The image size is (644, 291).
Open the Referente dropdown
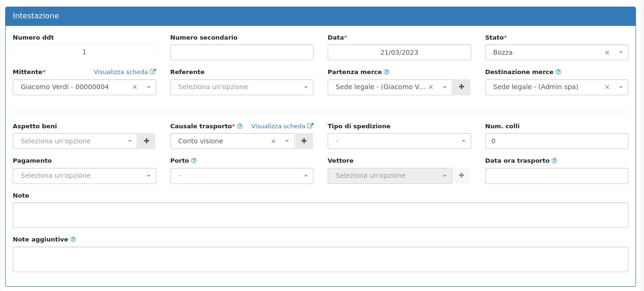point(242,87)
